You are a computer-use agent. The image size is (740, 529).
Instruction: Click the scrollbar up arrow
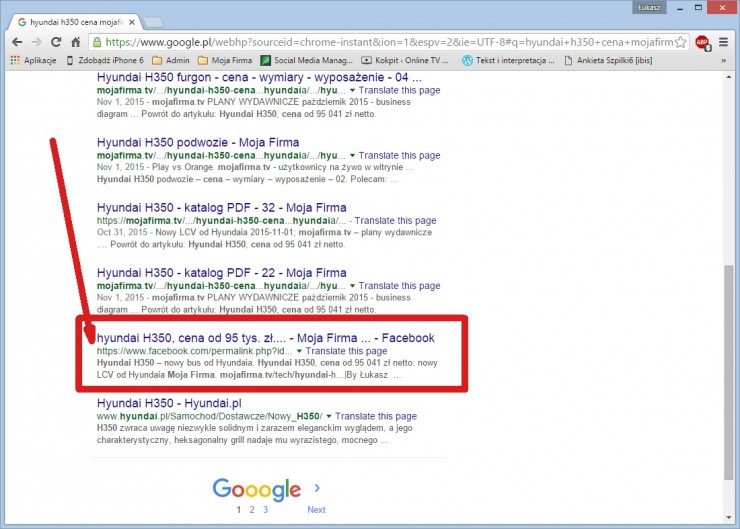click(x=729, y=76)
